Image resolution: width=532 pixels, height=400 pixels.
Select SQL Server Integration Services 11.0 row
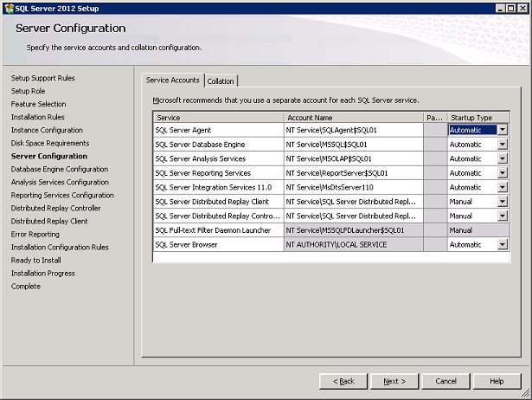[x=219, y=187]
